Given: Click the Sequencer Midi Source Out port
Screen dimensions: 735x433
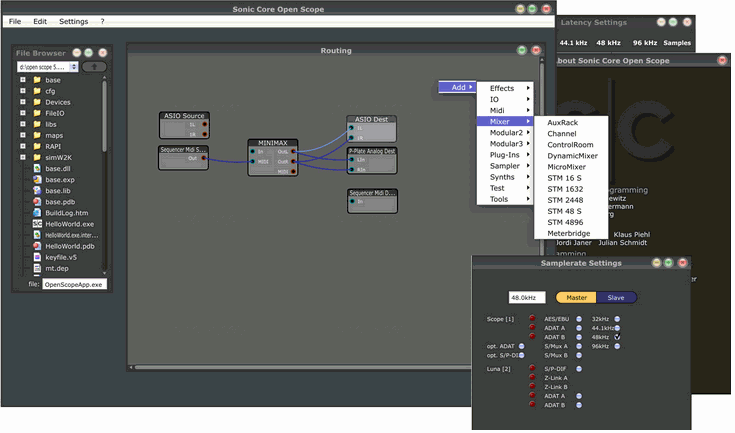Looking at the screenshot, I should (204, 158).
